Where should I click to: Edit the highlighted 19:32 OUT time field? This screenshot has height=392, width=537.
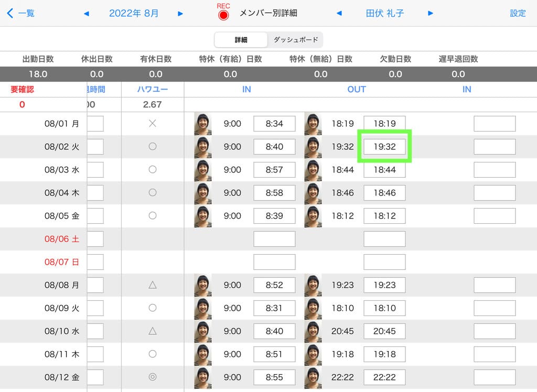tap(384, 147)
